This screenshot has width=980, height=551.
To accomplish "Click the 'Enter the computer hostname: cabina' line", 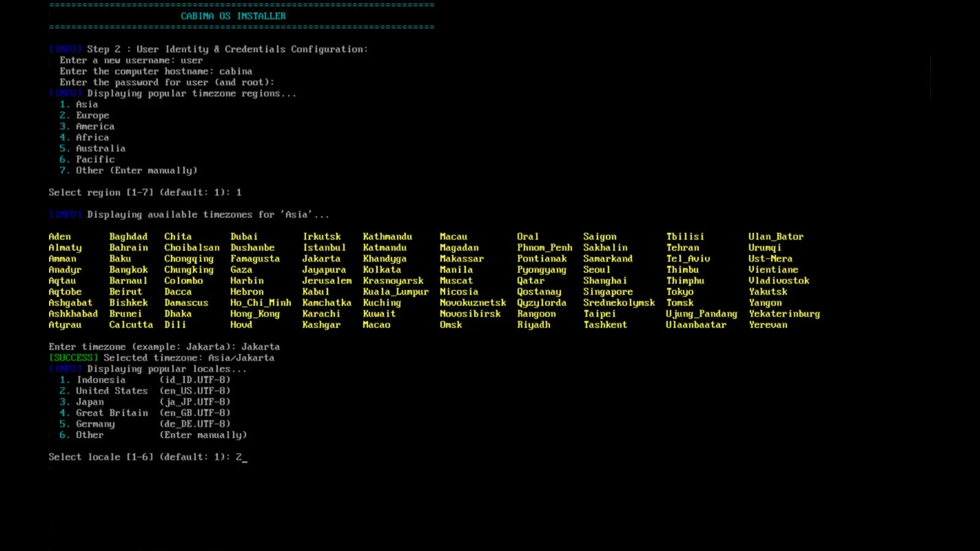I will [x=156, y=71].
